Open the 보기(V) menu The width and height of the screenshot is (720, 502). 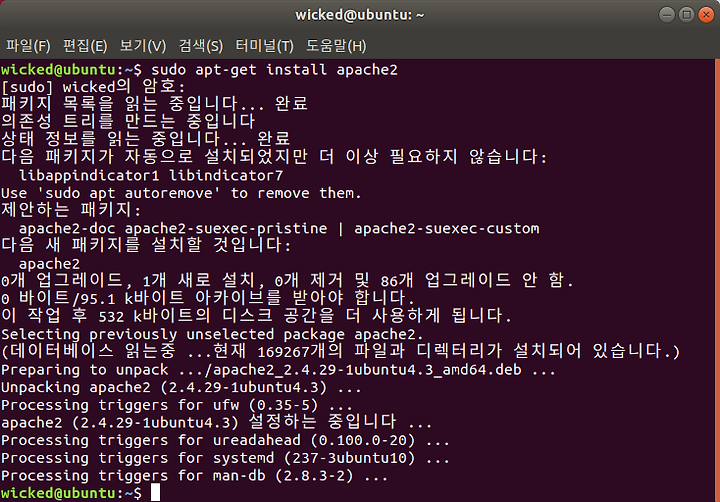(143, 46)
